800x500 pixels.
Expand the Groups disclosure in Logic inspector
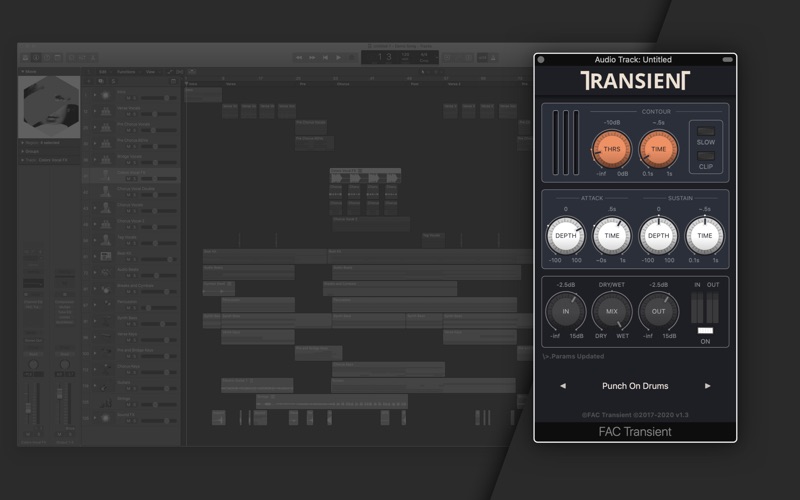pyautogui.click(x=22, y=152)
